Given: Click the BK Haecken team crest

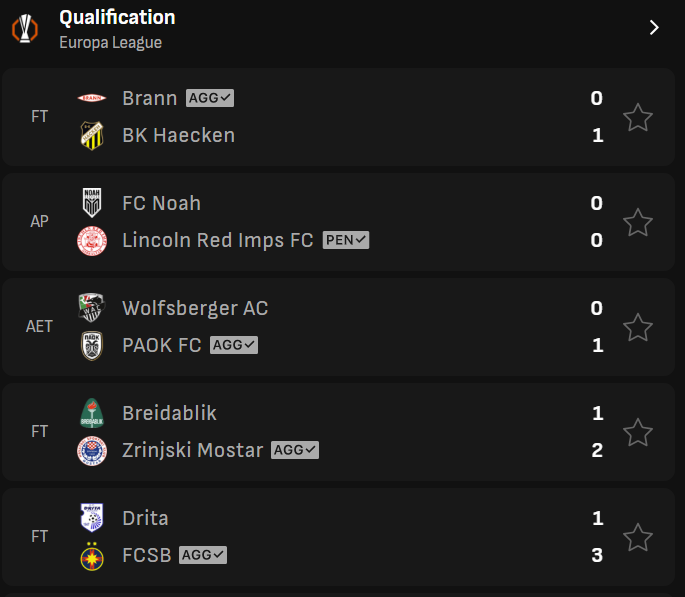Looking at the screenshot, I should pyautogui.click(x=92, y=135).
